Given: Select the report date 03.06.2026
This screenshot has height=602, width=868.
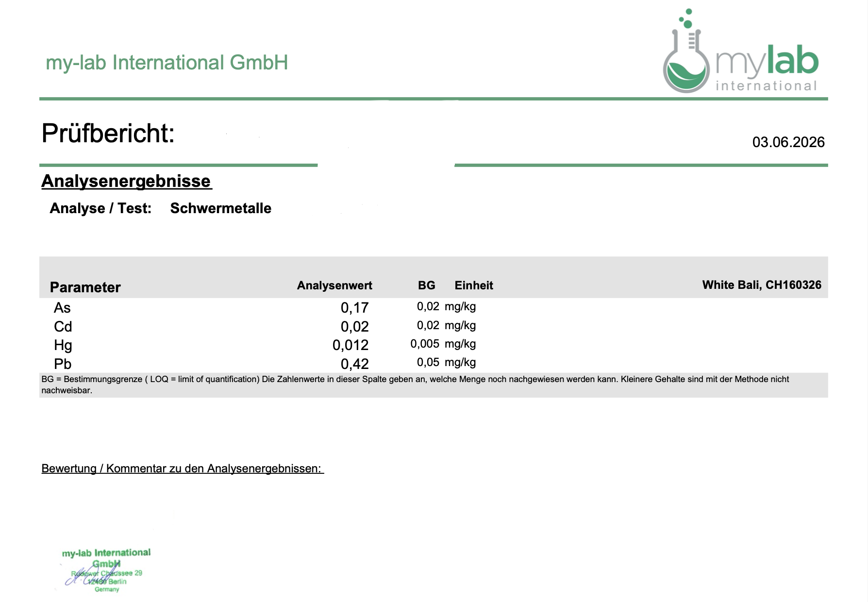Looking at the screenshot, I should (788, 142).
